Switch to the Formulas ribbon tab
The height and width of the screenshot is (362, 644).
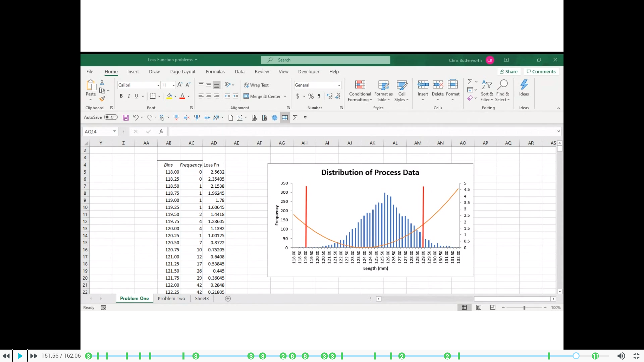click(215, 71)
